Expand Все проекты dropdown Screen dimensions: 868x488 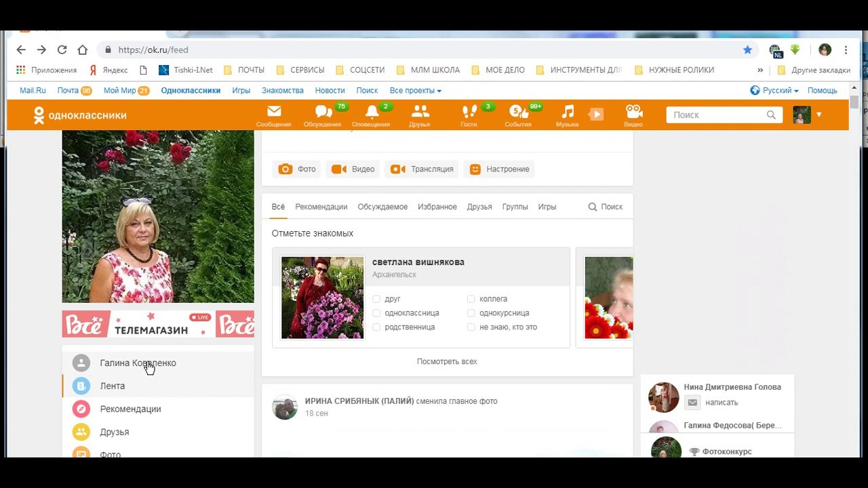pyautogui.click(x=415, y=90)
